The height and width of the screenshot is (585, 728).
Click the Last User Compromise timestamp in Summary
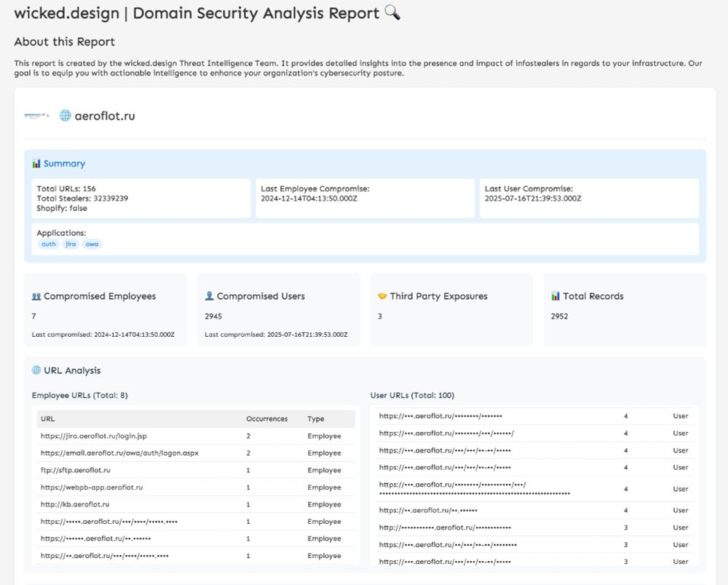[533, 199]
